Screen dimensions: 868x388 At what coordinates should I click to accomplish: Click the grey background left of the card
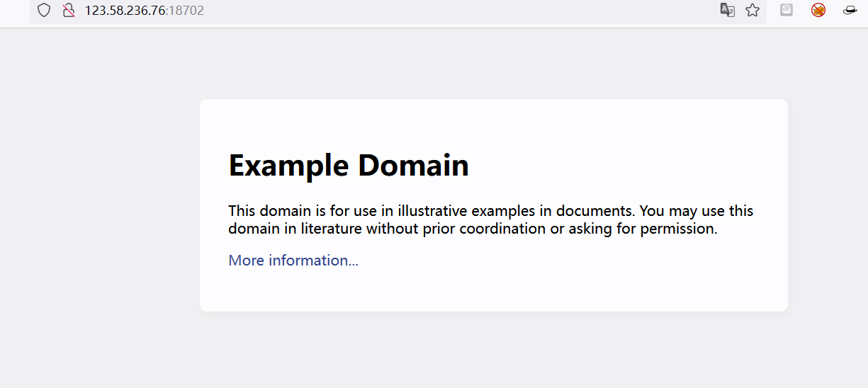[x=99, y=205]
